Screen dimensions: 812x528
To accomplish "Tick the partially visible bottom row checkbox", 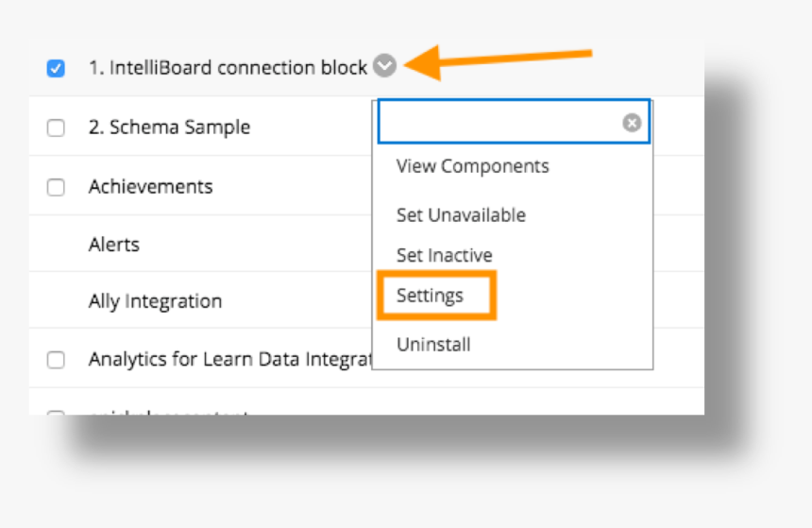I will pyautogui.click(x=56, y=413).
